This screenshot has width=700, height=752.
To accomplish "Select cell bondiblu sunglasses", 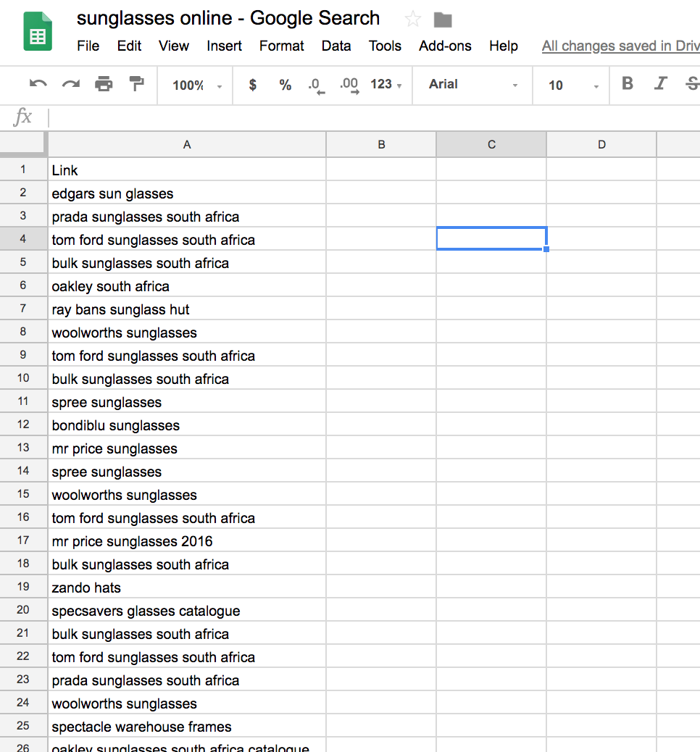I will point(187,425).
